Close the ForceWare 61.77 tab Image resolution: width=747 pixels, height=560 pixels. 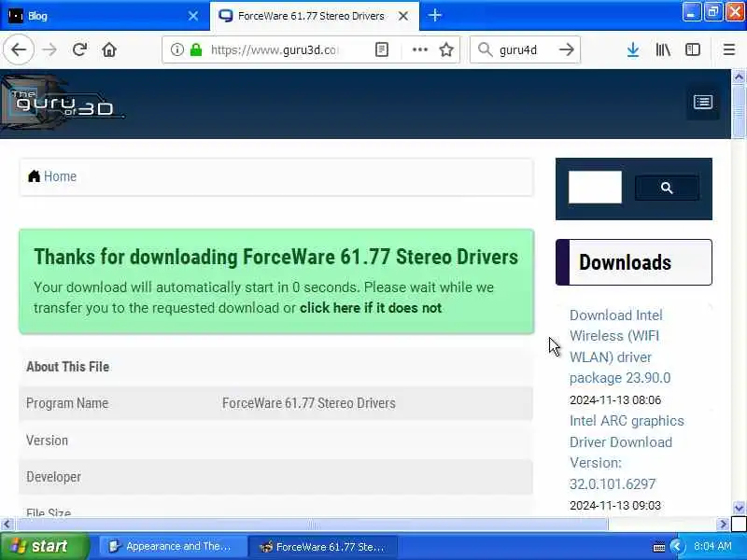(x=403, y=16)
